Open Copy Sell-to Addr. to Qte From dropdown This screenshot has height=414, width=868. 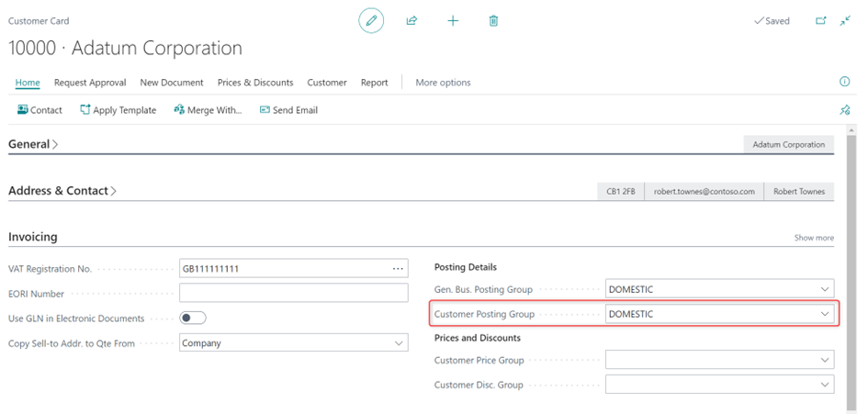[399, 343]
